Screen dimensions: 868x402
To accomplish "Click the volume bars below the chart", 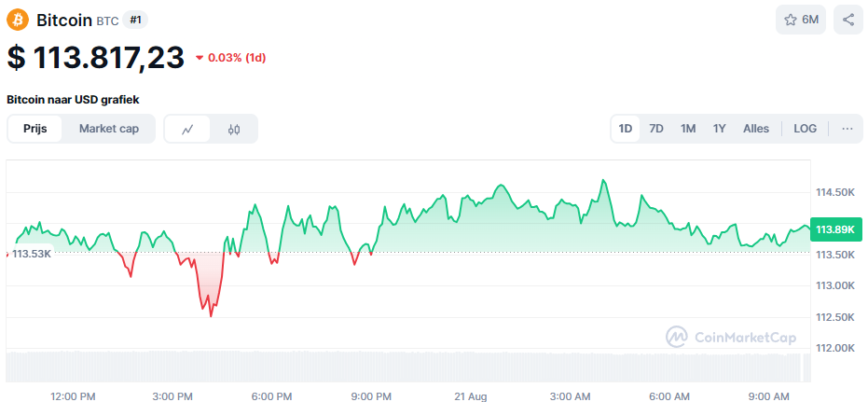I will click(x=408, y=367).
